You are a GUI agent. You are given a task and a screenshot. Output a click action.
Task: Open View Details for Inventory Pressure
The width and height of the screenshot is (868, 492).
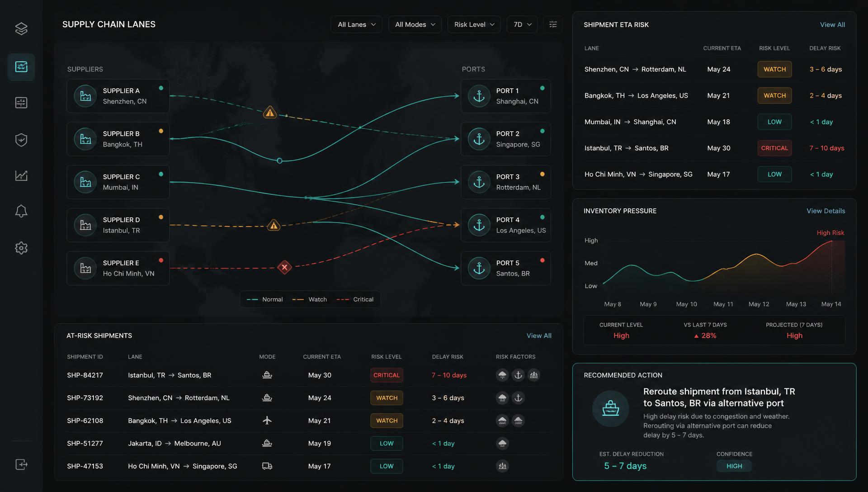point(826,211)
